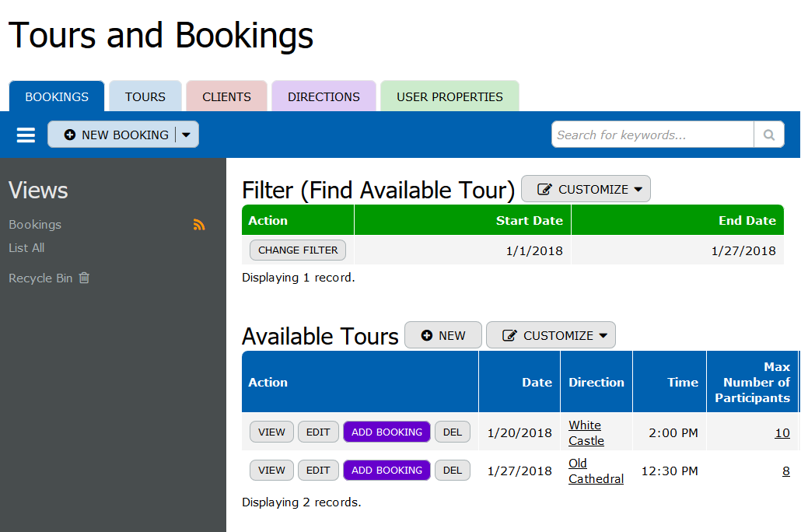Open the Directions tab
The image size is (801, 532).
pos(324,97)
